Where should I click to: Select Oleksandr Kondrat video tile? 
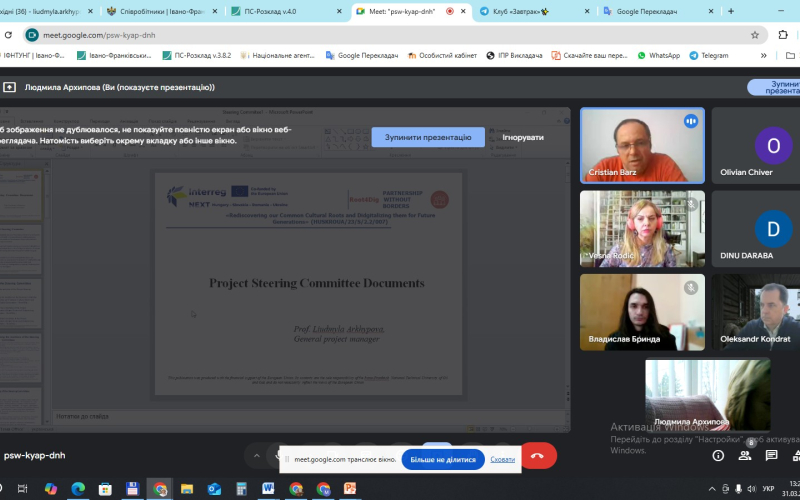click(x=756, y=312)
